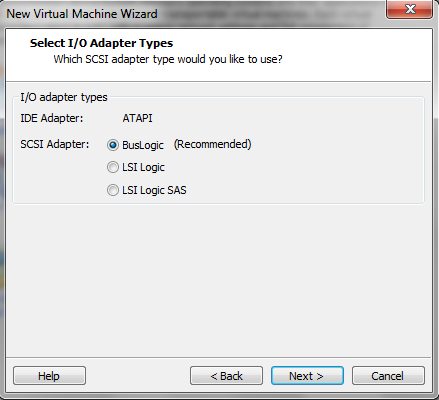Choose the LSI Logic radio option
439x400 pixels.
tap(113, 167)
